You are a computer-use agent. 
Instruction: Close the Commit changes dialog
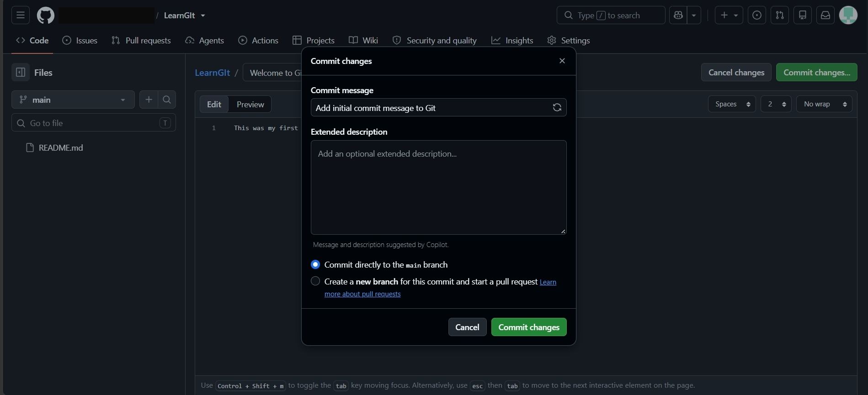[x=562, y=61]
